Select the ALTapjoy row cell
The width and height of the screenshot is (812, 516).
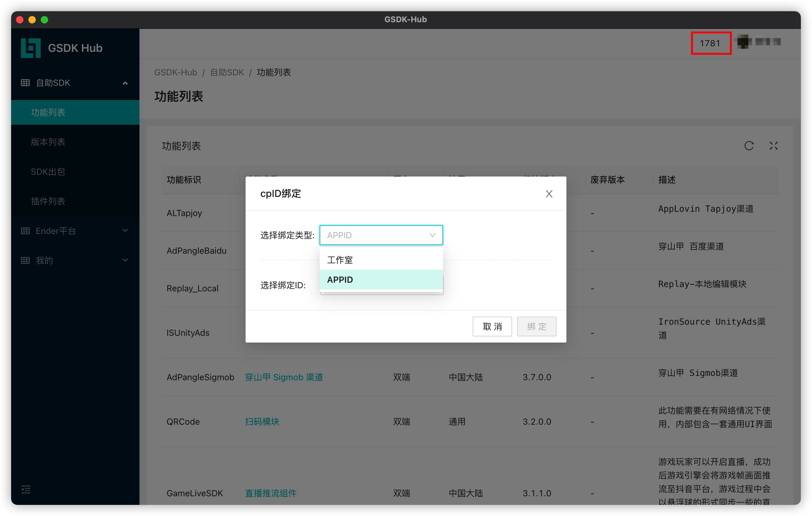pyautogui.click(x=184, y=213)
